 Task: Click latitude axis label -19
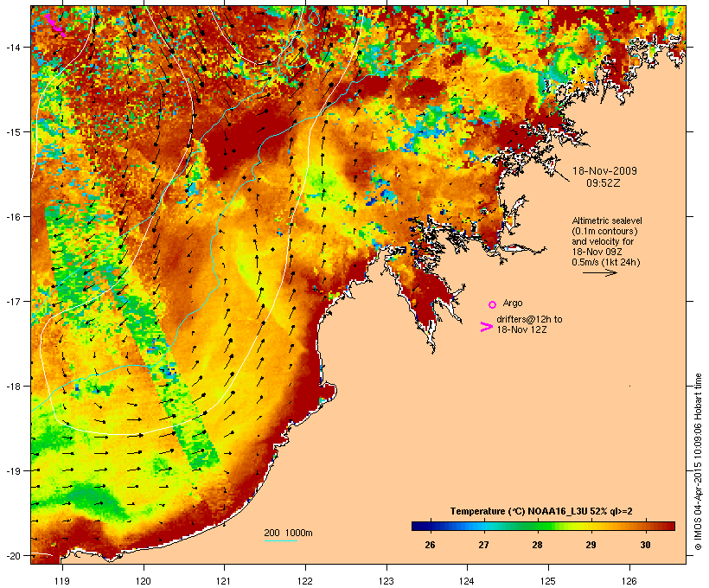click(x=12, y=471)
